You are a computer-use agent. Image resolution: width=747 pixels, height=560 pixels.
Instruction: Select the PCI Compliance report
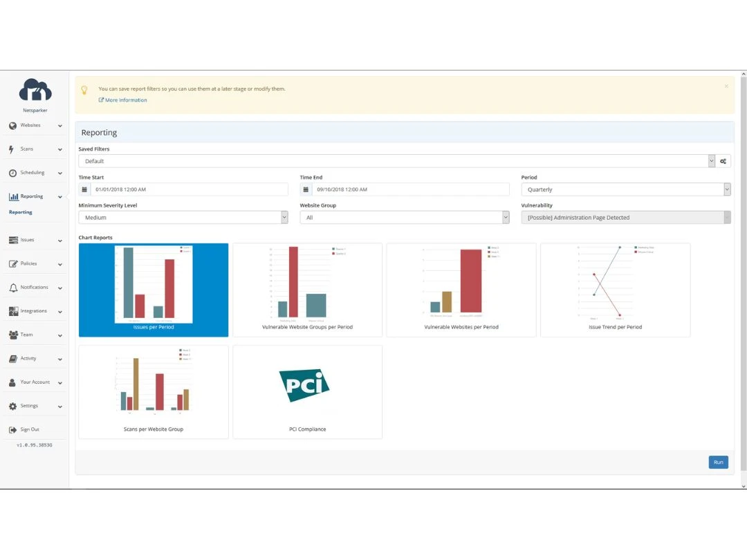[307, 392]
